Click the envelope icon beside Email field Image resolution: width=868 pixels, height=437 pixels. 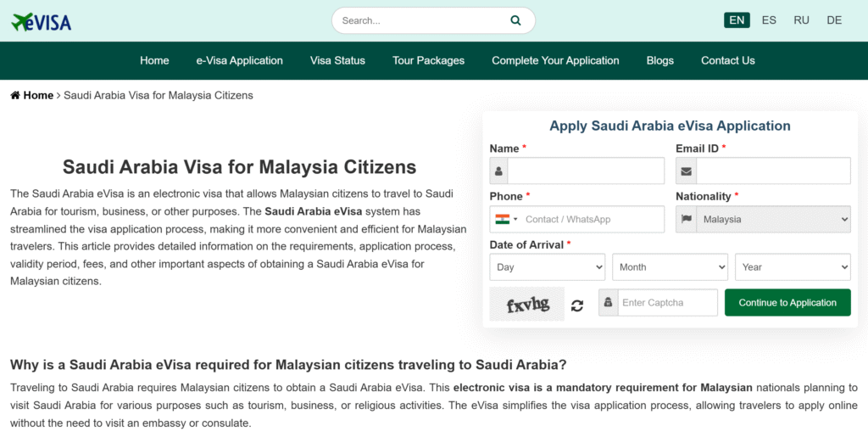[686, 171]
